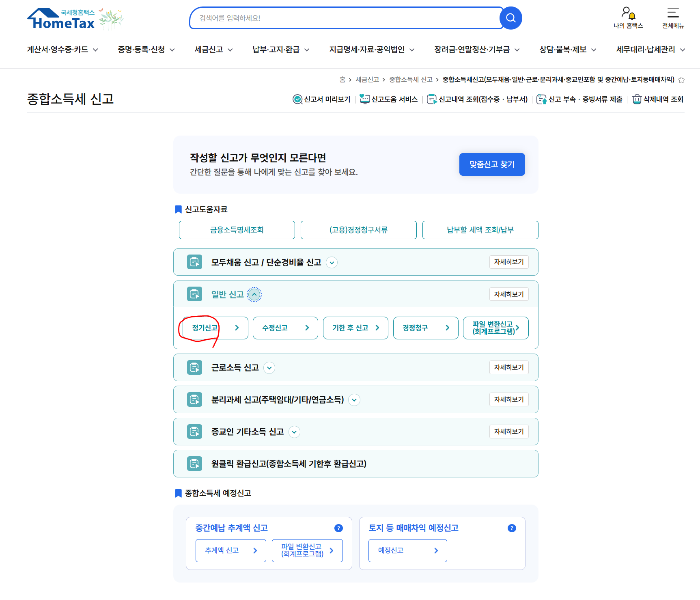Click 신고 부속·증빙서류 제출 icon

[542, 99]
